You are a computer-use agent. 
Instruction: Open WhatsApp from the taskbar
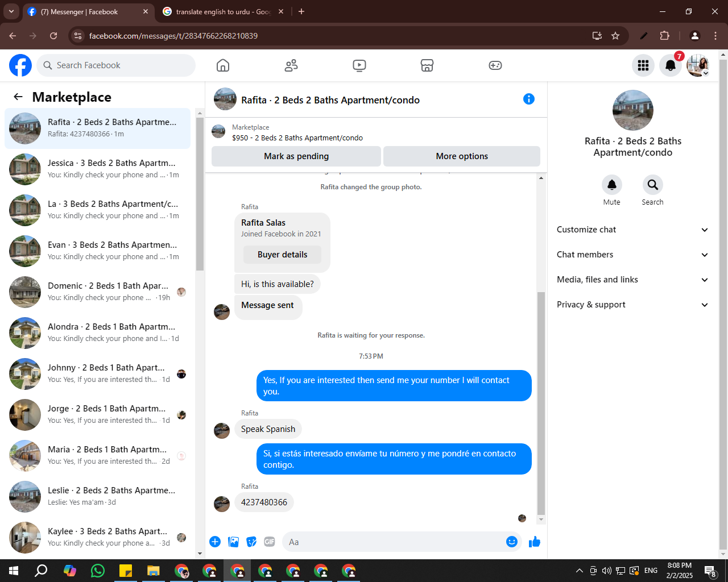(98, 571)
